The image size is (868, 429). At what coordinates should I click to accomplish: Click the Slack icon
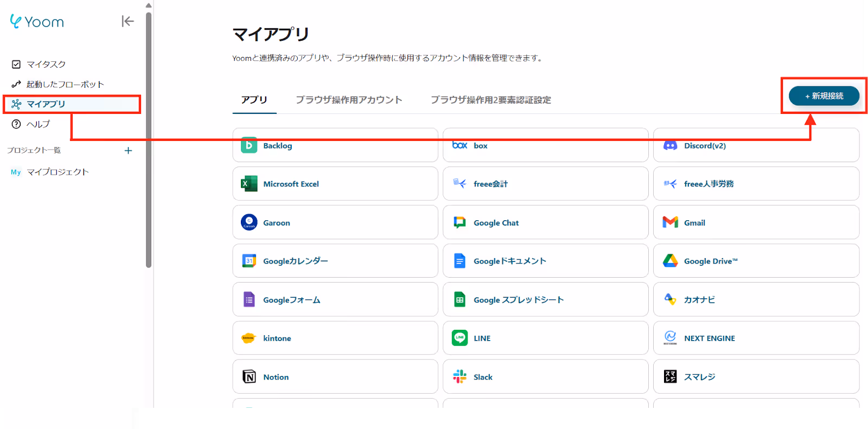pyautogui.click(x=459, y=376)
